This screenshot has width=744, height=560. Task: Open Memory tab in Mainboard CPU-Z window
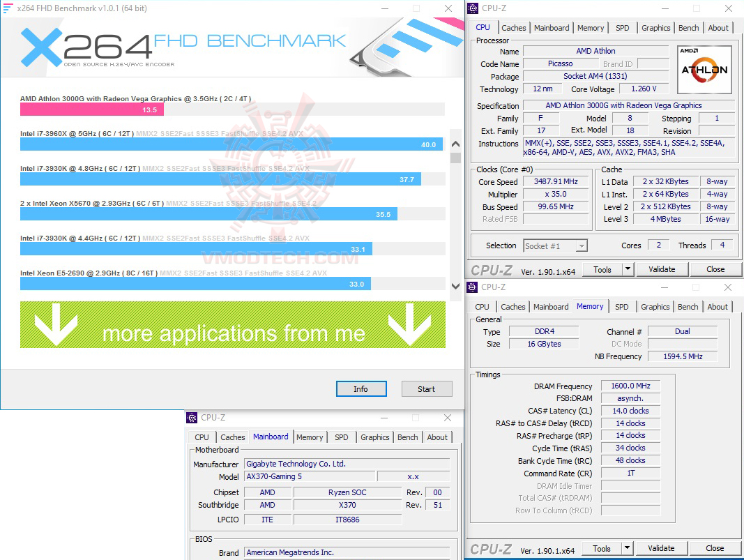coord(310,437)
